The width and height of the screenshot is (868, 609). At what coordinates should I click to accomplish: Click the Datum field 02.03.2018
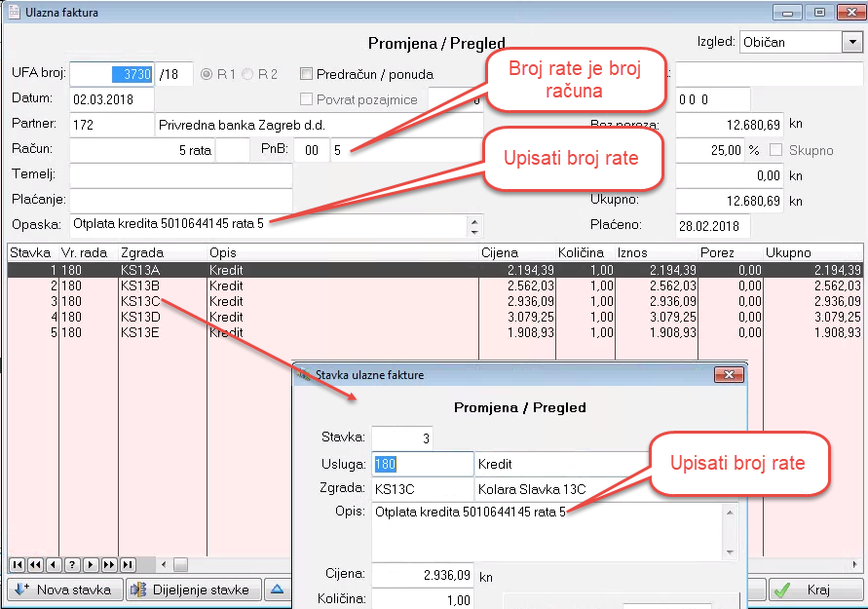112,99
